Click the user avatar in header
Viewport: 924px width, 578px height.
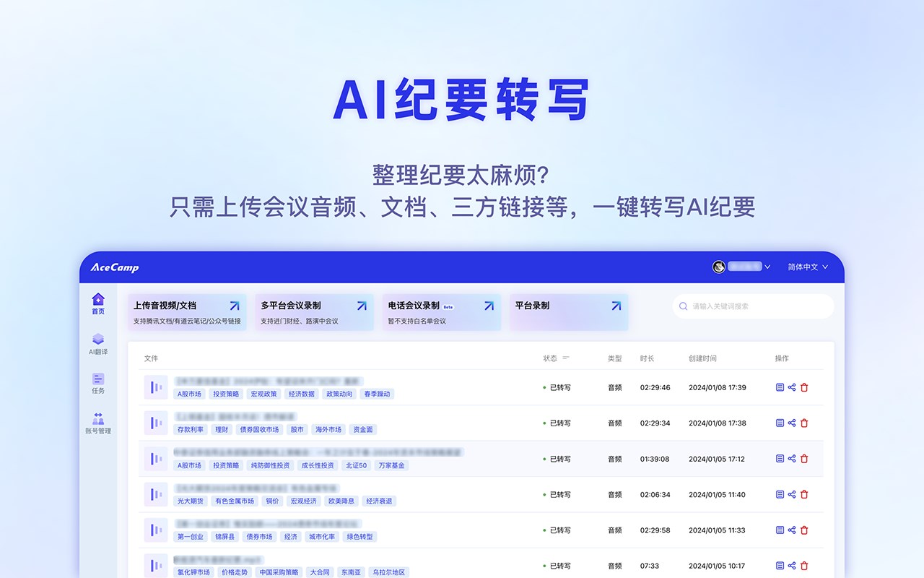pos(719,267)
